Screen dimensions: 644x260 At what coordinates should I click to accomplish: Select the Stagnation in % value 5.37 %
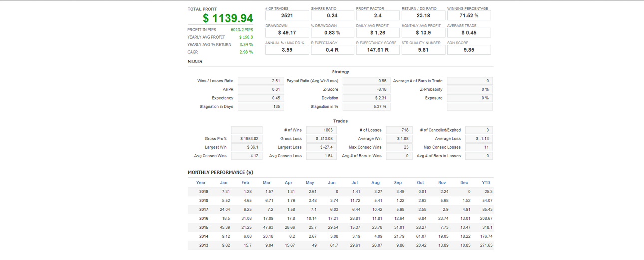click(x=366, y=106)
